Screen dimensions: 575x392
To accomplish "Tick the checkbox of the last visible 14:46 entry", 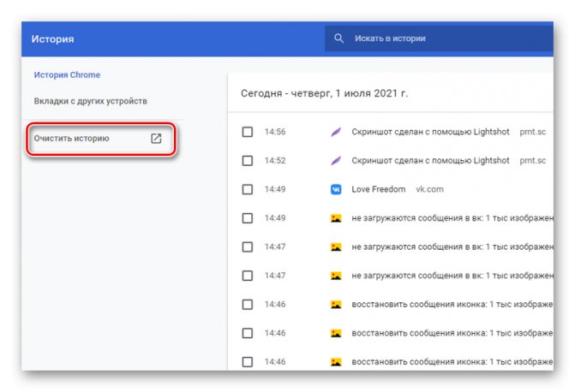I will 248,360.
